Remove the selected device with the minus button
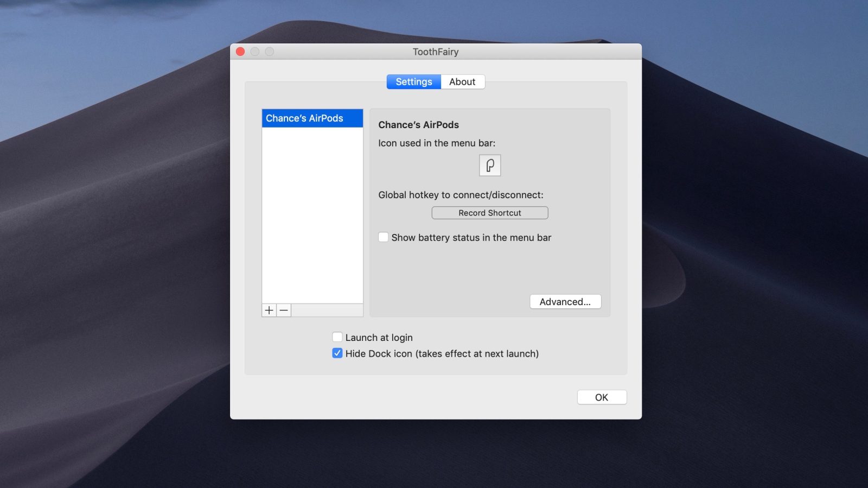 coord(284,310)
